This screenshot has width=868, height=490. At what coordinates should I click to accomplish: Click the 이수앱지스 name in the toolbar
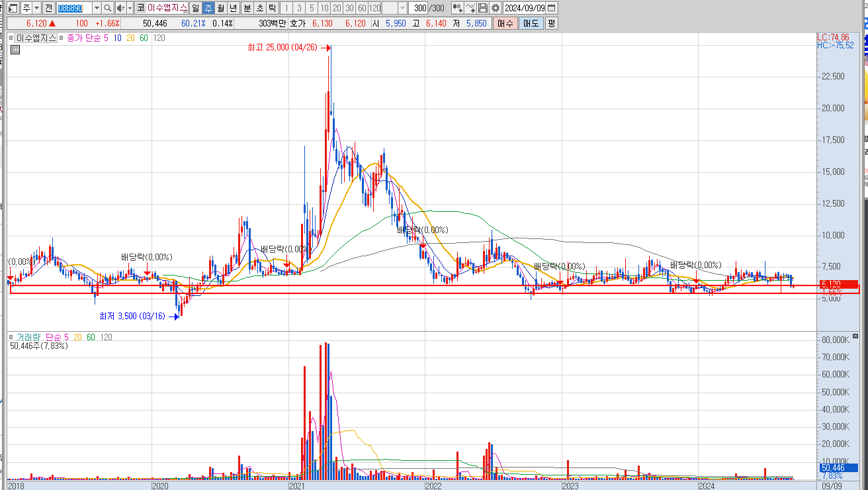tap(167, 8)
